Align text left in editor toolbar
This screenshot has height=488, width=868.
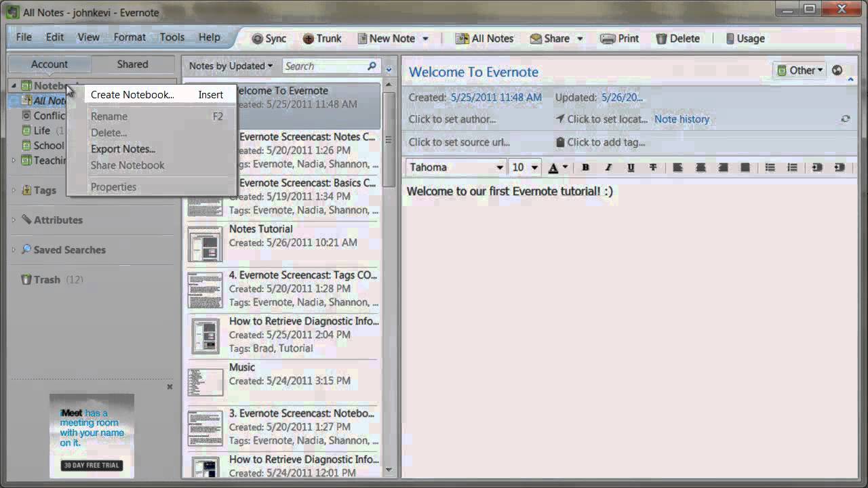pyautogui.click(x=677, y=167)
